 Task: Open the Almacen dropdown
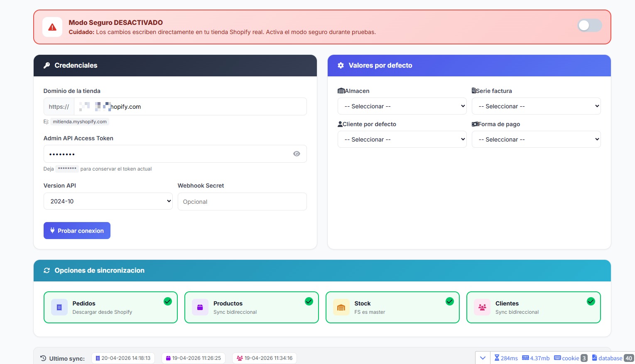402,106
